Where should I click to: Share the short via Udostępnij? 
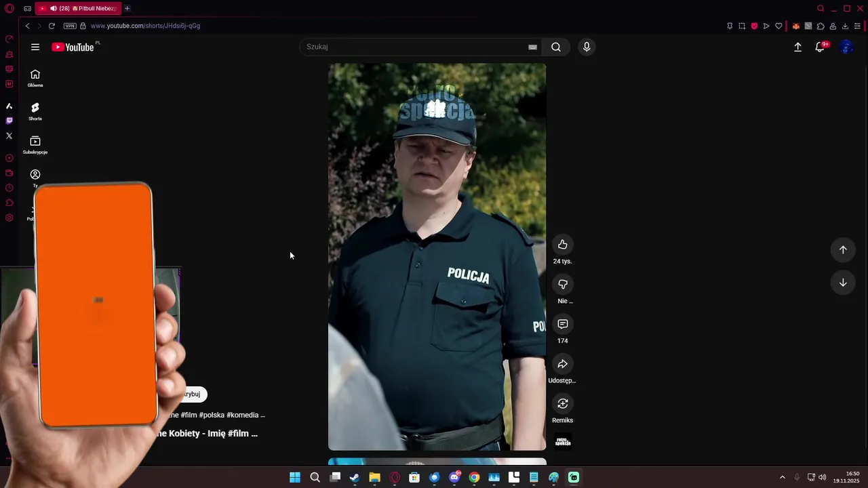click(x=562, y=364)
